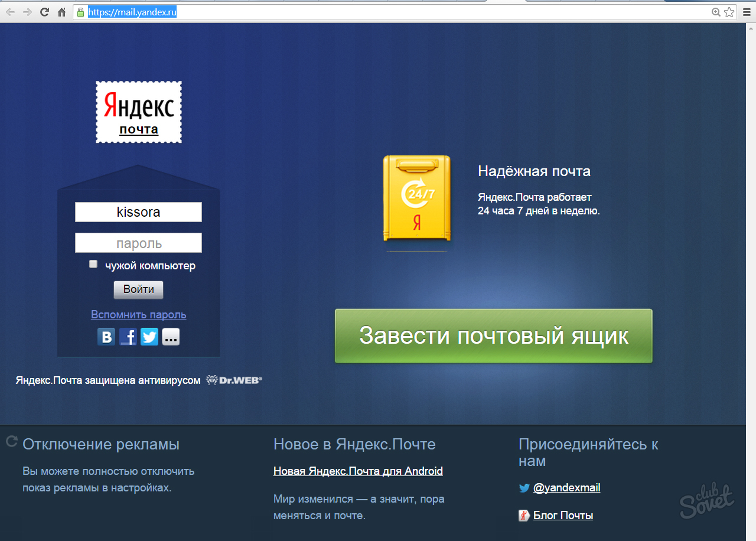Open the Вспомнить пароль link

(x=138, y=315)
